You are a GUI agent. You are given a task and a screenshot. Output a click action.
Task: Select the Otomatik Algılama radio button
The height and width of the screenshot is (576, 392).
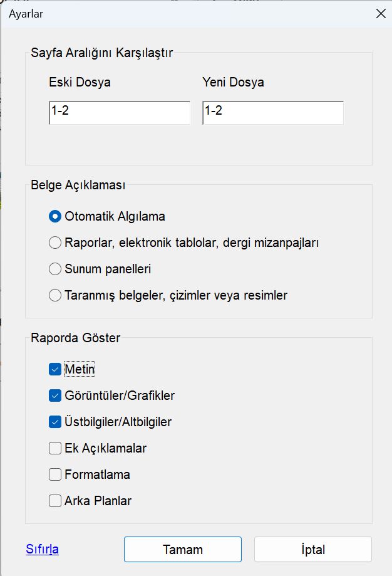[x=54, y=216]
